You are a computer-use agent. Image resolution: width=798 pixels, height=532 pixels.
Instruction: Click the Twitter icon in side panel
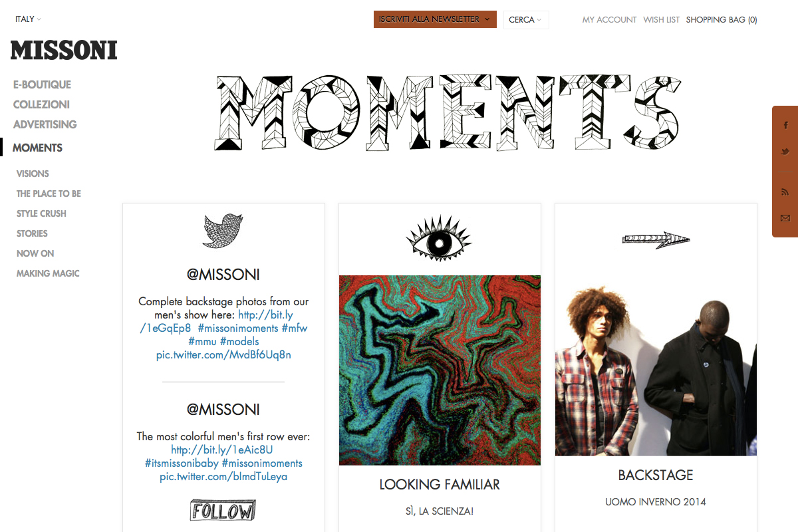point(785,152)
